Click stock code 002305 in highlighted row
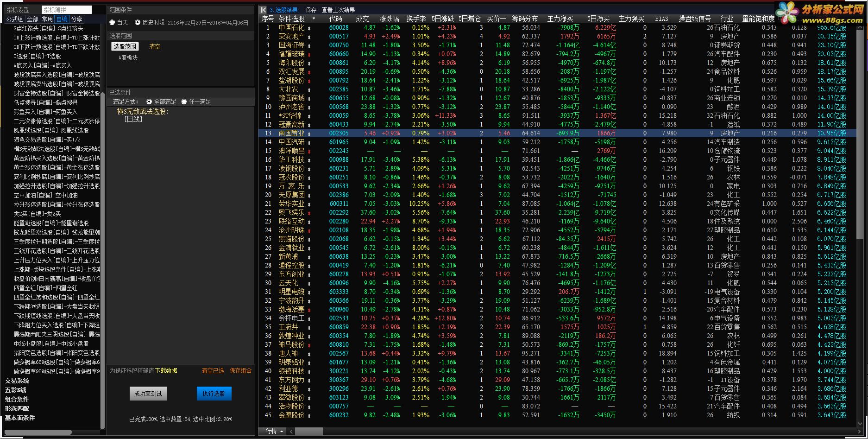This screenshot has width=868, height=439. click(339, 134)
